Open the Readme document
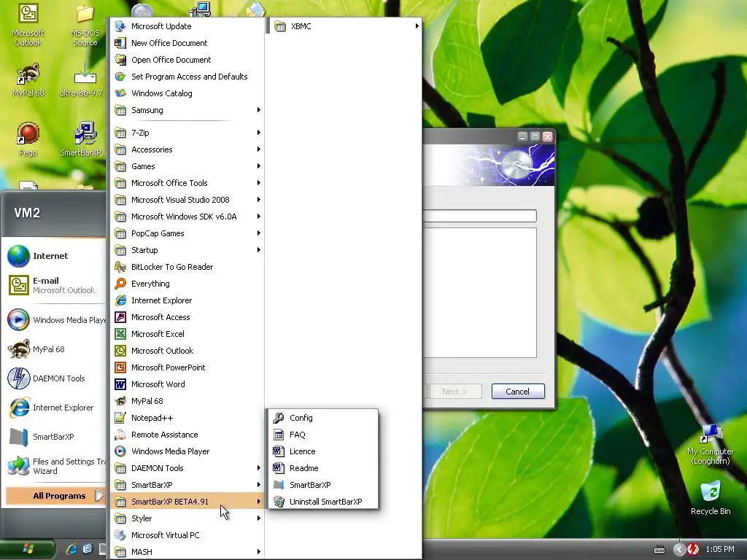The width and height of the screenshot is (747, 560). [x=323, y=468]
